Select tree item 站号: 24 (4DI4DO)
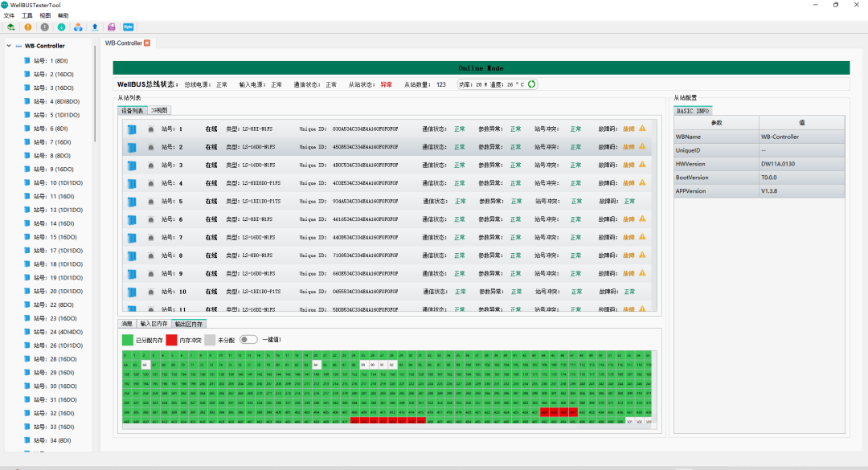Screen dimensions: 868x470 58,332
